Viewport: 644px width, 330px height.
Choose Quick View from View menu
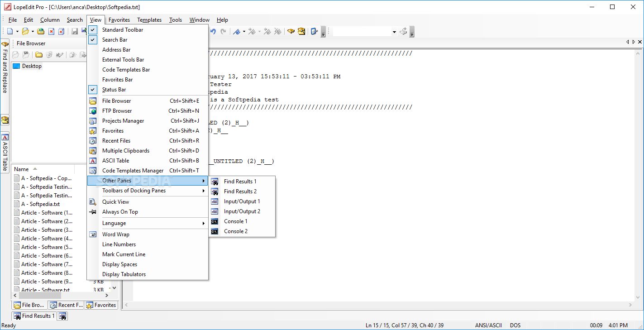[x=148, y=202]
